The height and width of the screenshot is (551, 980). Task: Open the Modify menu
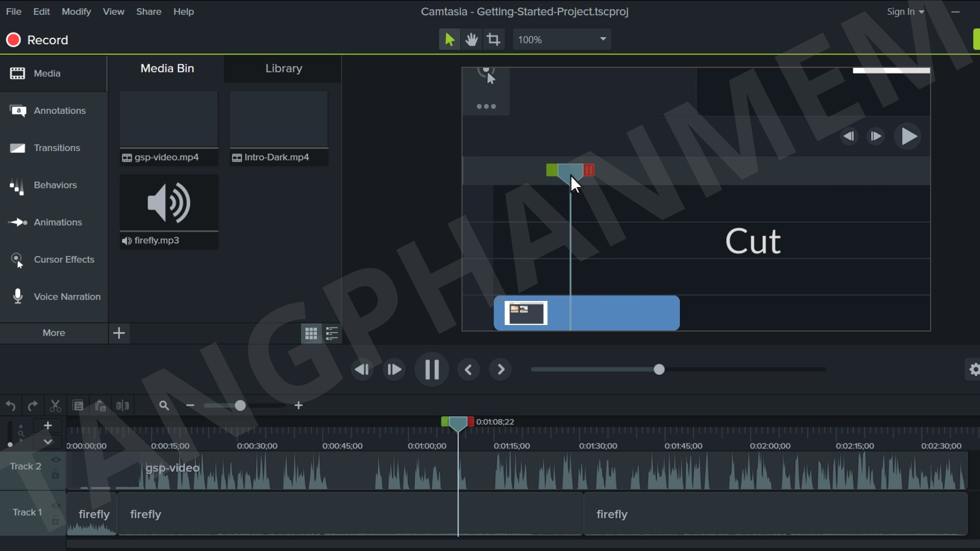76,11
